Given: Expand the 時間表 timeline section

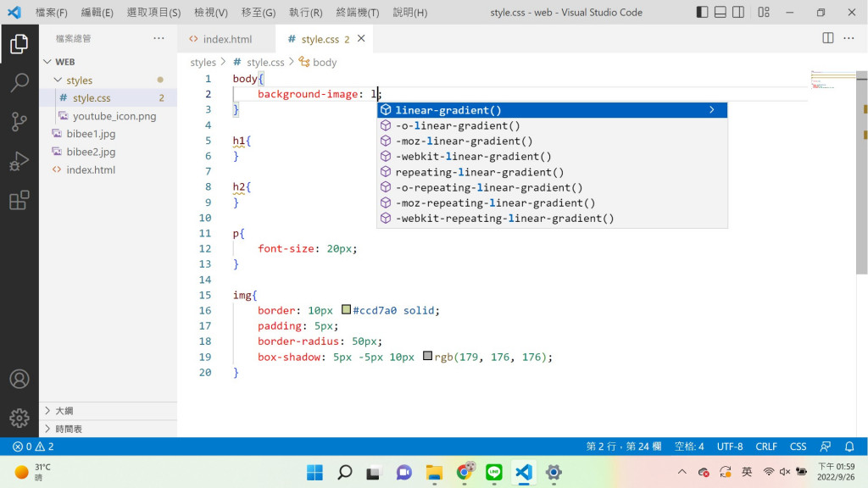Looking at the screenshot, I should [108, 429].
